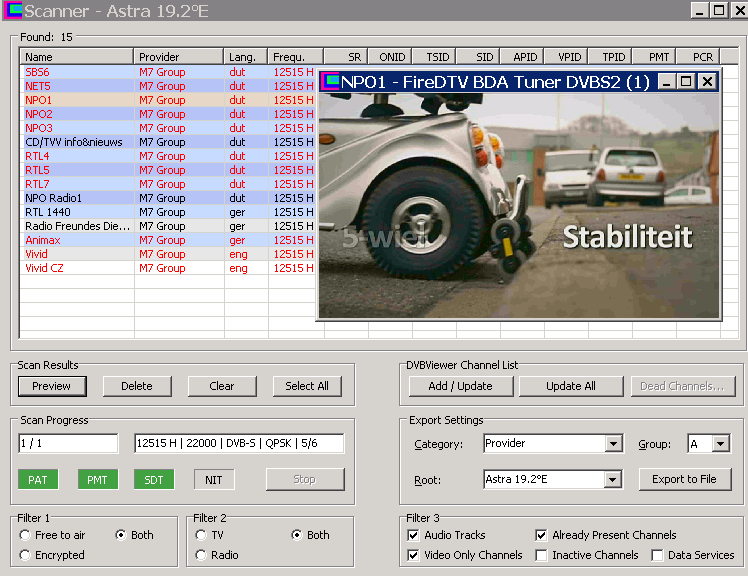The image size is (748, 576).
Task: Click Add / Update button
Action: point(460,386)
